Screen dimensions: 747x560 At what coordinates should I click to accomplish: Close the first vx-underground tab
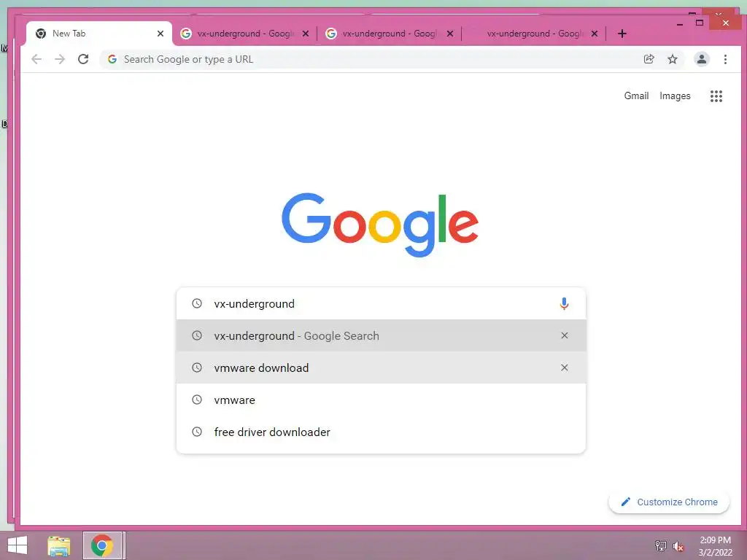pos(306,34)
